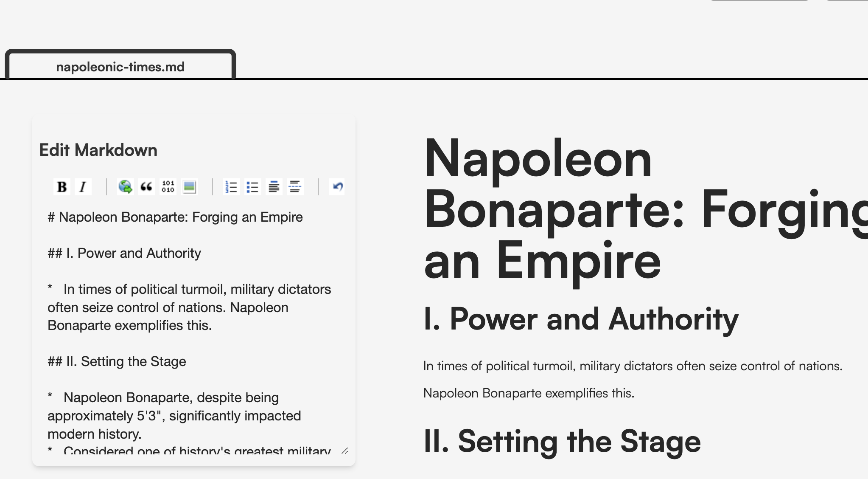Click the rendered 'II. Setting the Stage' heading
The height and width of the screenshot is (479, 868).
562,441
